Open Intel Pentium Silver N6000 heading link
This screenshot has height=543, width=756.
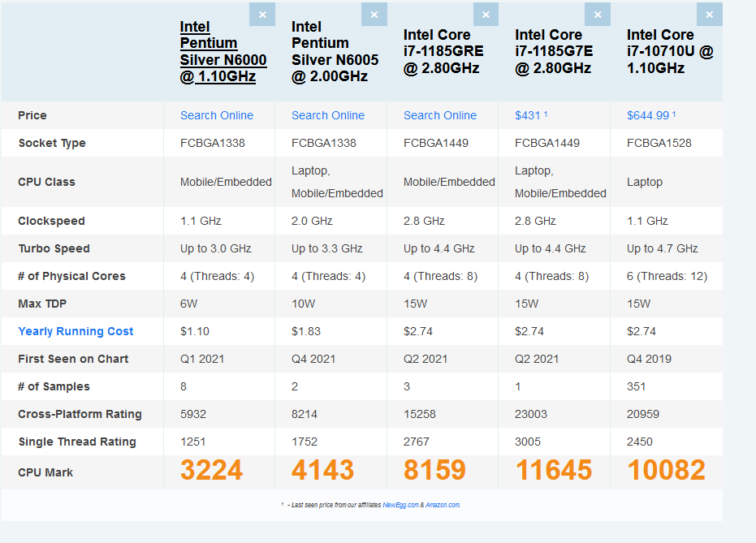[x=222, y=52]
